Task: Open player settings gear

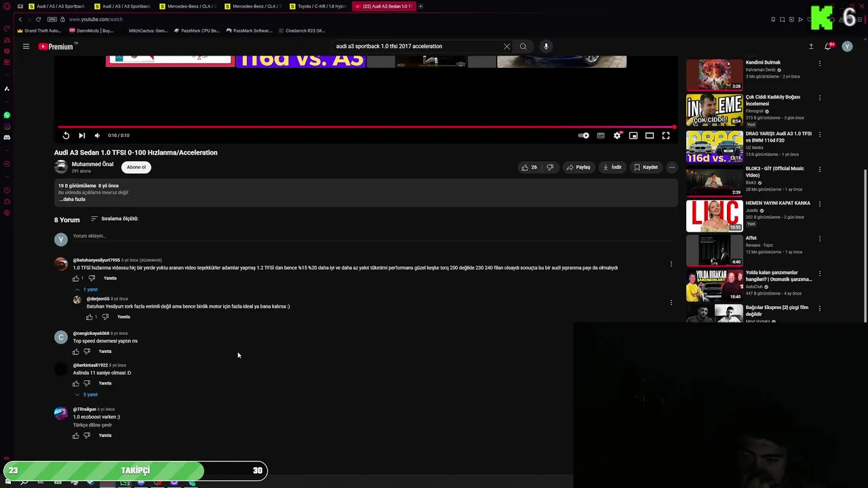Action: [617, 136]
